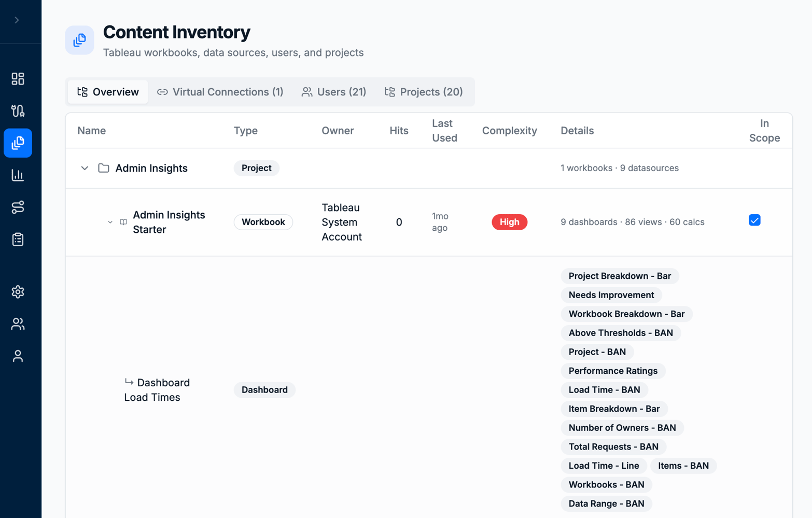This screenshot has width=812, height=518.
Task: Click the Items - BAN tag
Action: tap(683, 466)
